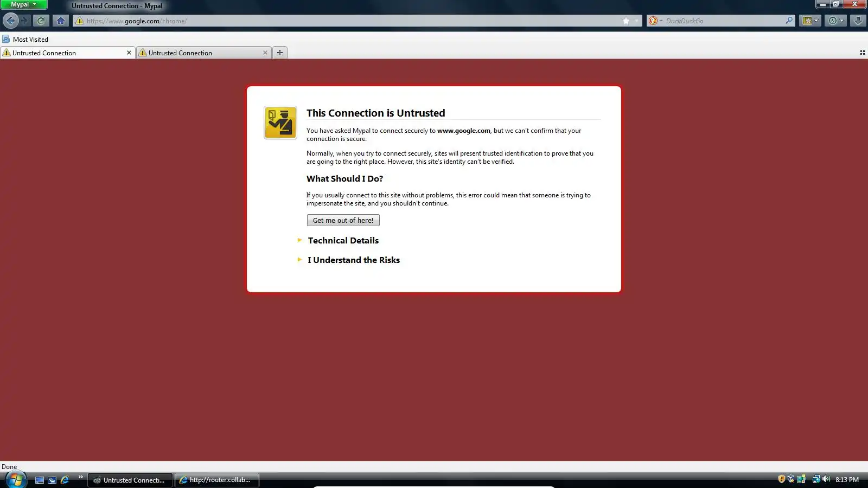Click the magnifier search button
This screenshot has width=868, height=488.
pyautogui.click(x=789, y=21)
